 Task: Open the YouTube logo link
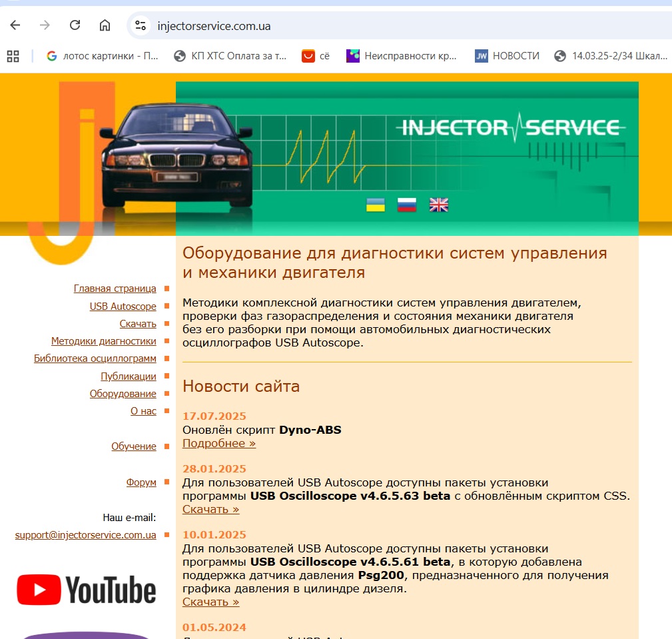[87, 590]
